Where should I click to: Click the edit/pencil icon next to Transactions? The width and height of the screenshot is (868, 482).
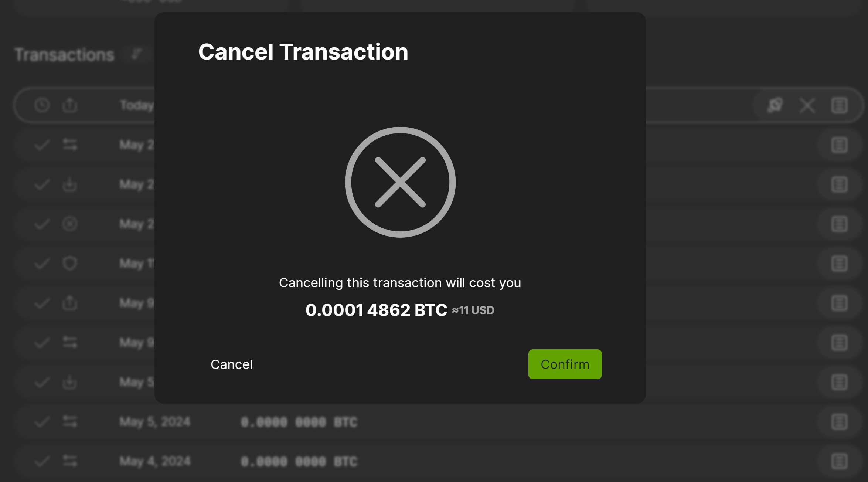point(136,54)
